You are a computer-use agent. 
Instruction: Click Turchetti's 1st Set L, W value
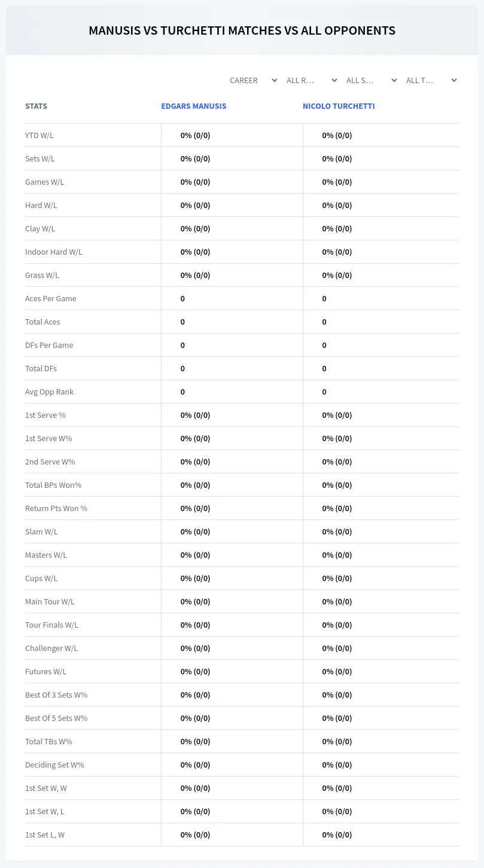[337, 835]
